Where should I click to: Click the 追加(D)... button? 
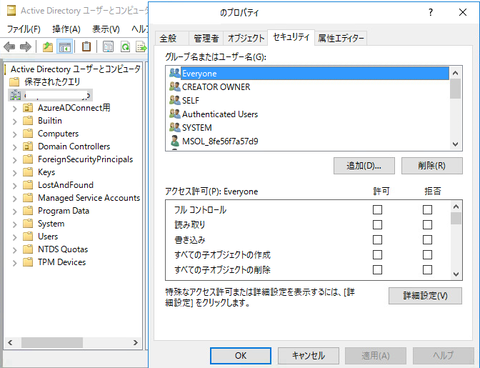pyautogui.click(x=364, y=166)
